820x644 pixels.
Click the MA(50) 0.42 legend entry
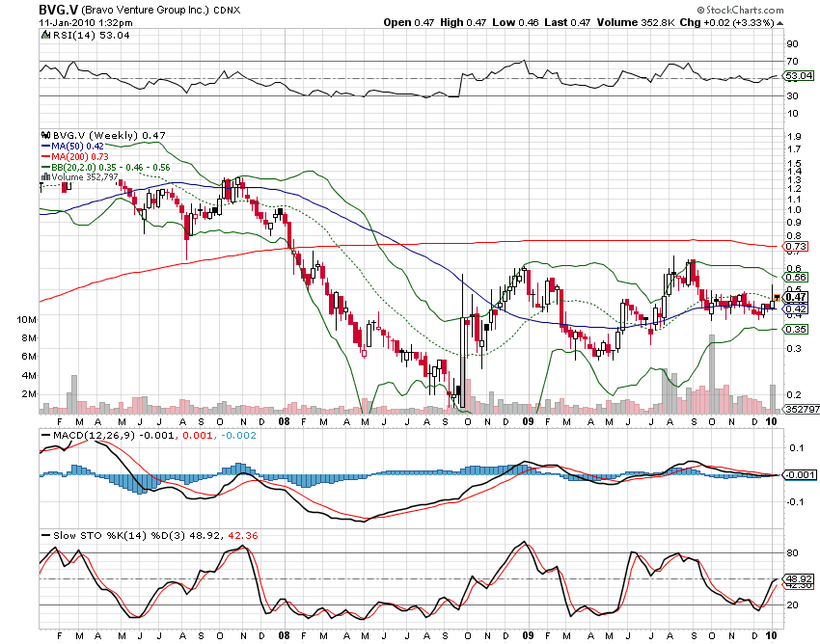click(x=72, y=147)
